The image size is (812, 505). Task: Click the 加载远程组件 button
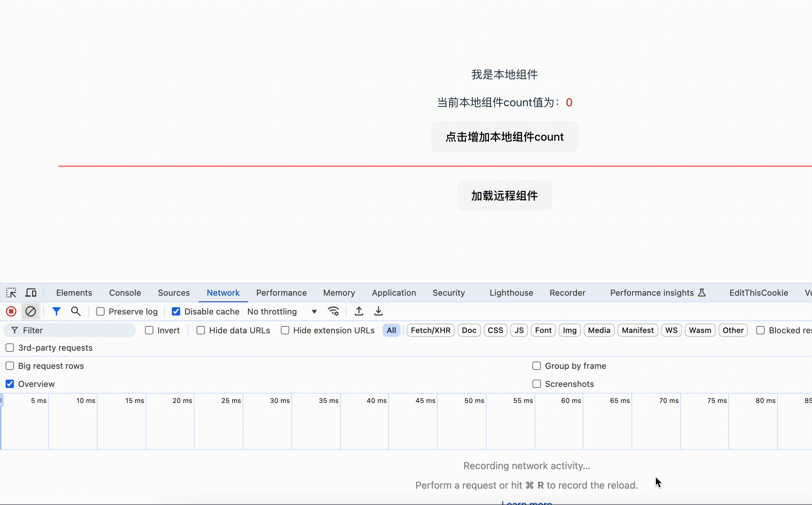pyautogui.click(x=504, y=195)
